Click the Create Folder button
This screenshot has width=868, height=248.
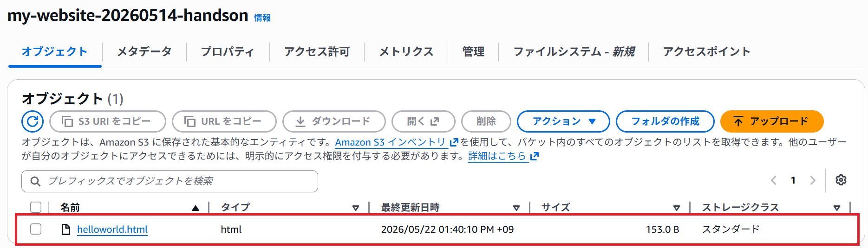click(x=665, y=121)
